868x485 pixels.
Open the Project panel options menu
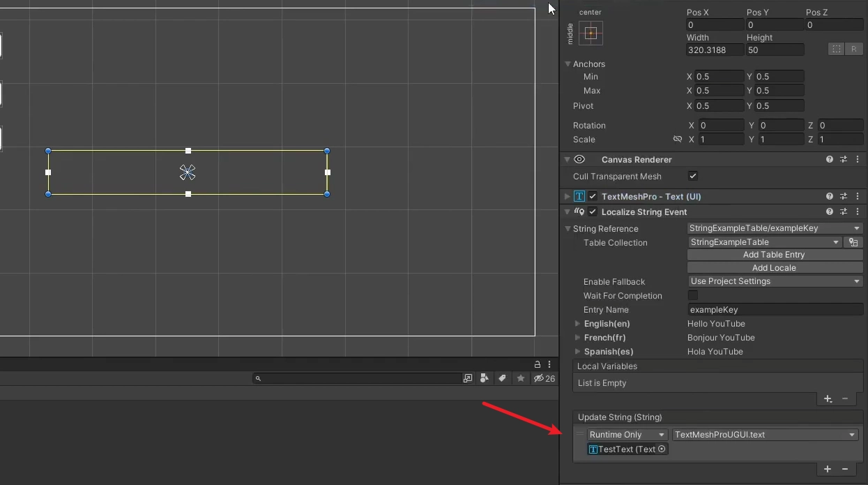[549, 364]
